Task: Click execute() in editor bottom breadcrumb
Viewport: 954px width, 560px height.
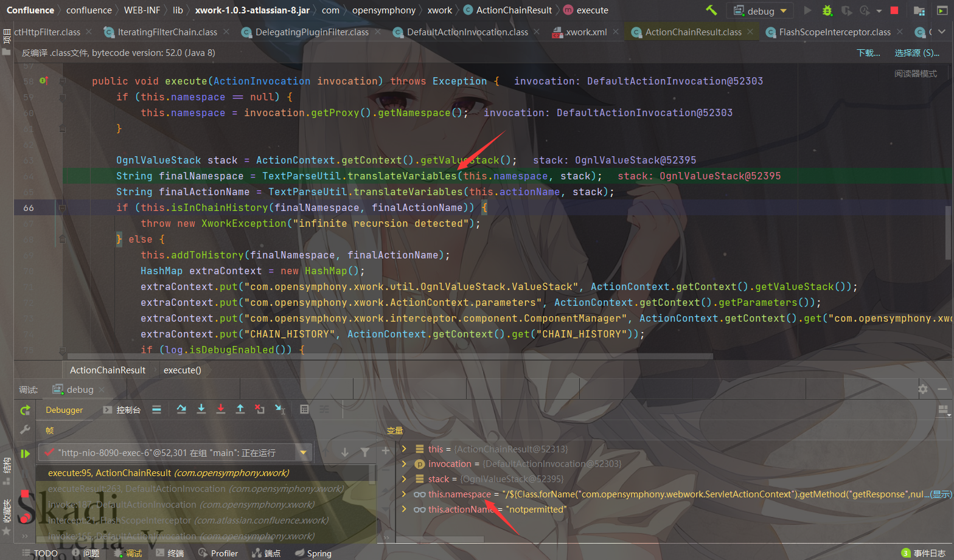Action: (x=182, y=370)
